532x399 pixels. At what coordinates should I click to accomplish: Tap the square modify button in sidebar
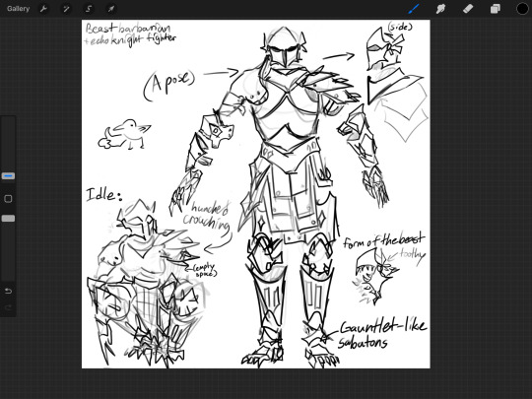pyautogui.click(x=8, y=198)
